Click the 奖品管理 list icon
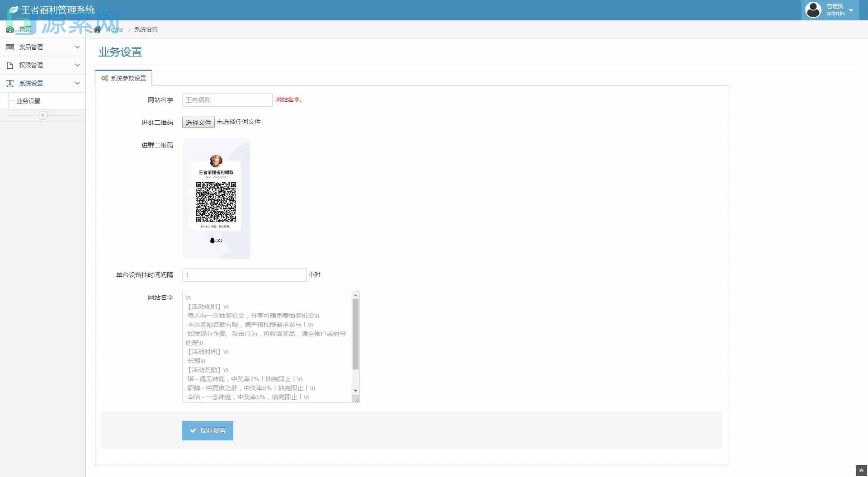This screenshot has width=868, height=477. click(10, 47)
